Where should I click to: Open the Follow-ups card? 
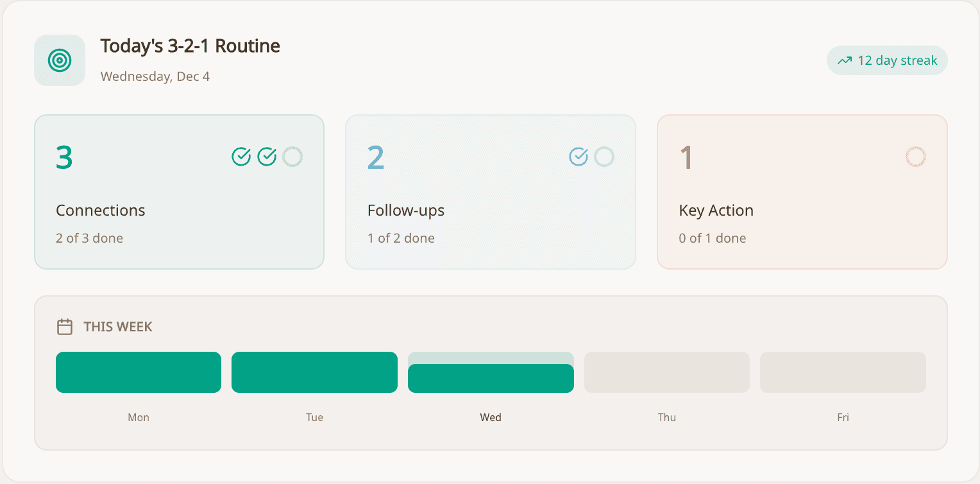pos(491,212)
